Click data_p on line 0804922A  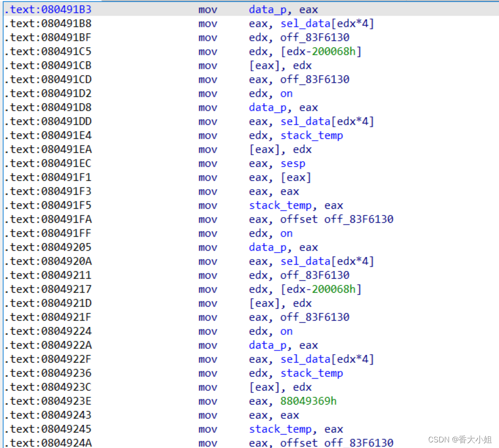267,345
